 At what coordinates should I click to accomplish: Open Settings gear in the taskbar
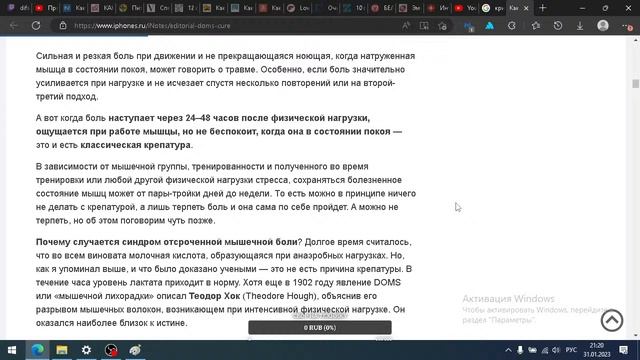pyautogui.click(x=86, y=350)
